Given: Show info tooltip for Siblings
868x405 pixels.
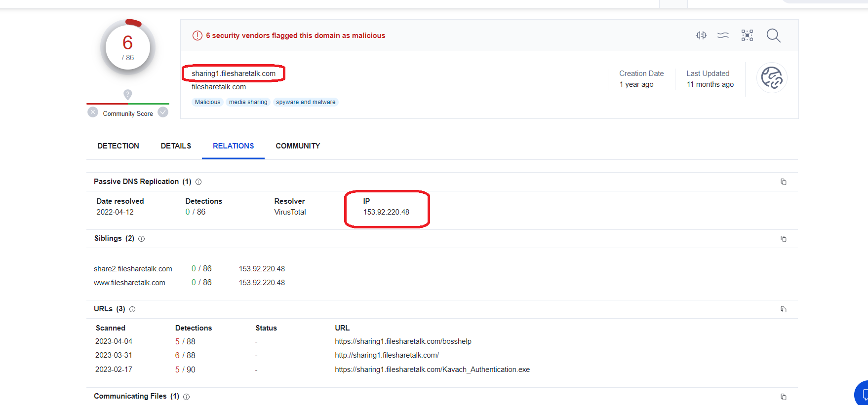Looking at the screenshot, I should point(142,239).
